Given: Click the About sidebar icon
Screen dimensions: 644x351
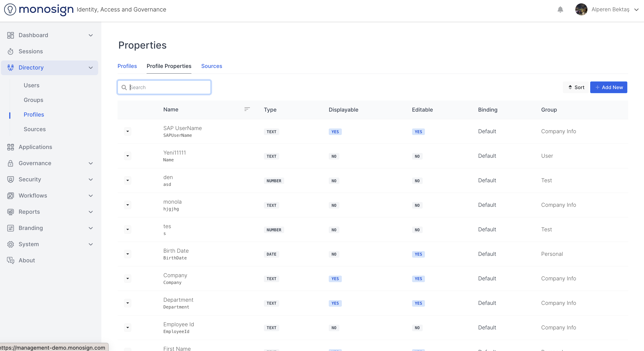Looking at the screenshot, I should [x=10, y=260].
